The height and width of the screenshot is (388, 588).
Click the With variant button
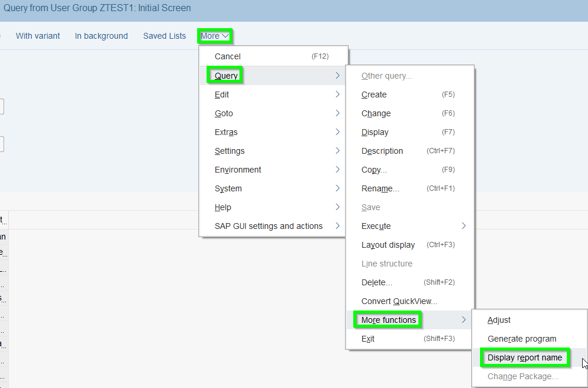pos(38,36)
